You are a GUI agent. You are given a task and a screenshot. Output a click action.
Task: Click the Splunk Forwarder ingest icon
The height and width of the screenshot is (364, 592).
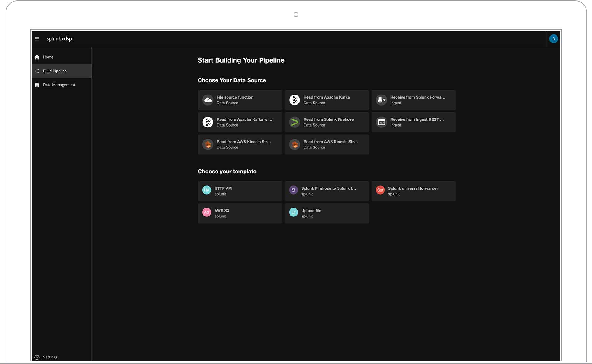pos(381,100)
